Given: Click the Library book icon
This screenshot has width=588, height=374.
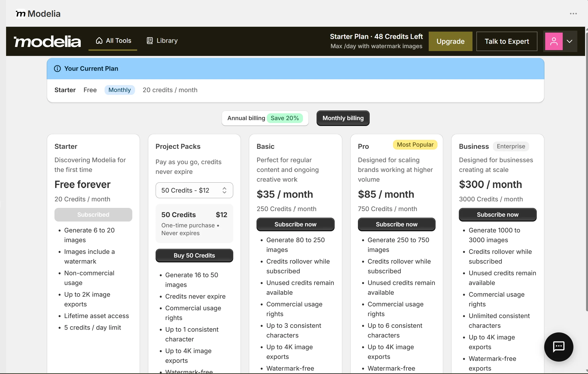Looking at the screenshot, I should click(150, 41).
